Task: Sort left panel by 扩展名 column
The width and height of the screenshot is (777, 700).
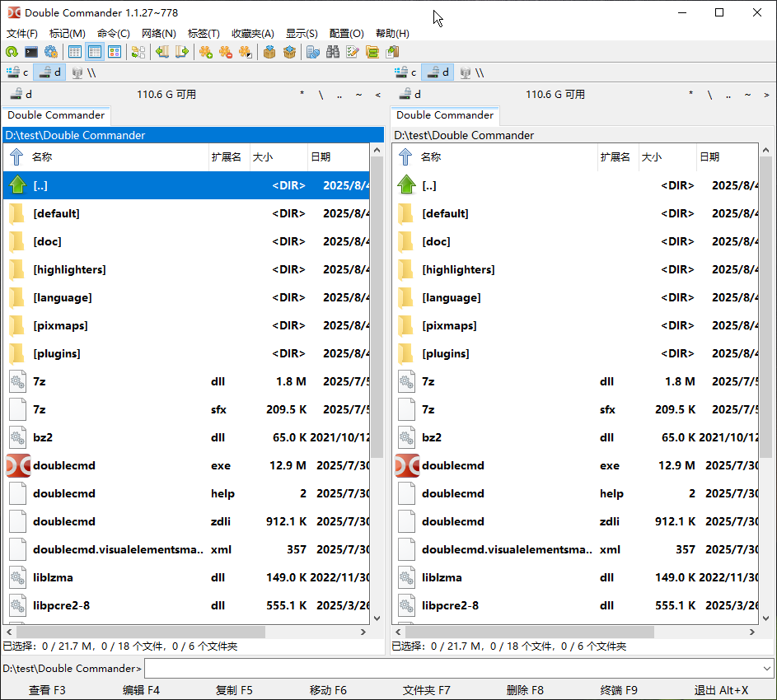Action: click(x=229, y=157)
